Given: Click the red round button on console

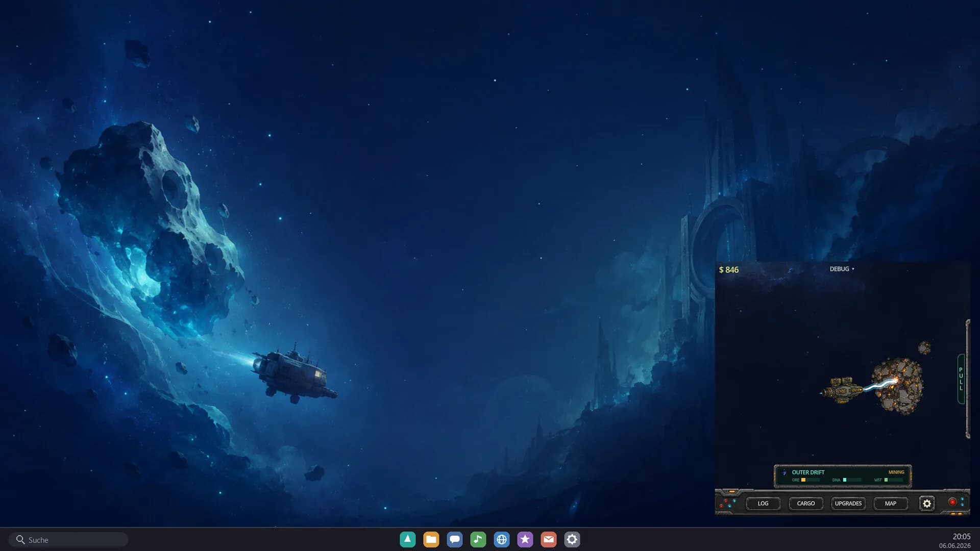Looking at the screenshot, I should (x=952, y=502).
